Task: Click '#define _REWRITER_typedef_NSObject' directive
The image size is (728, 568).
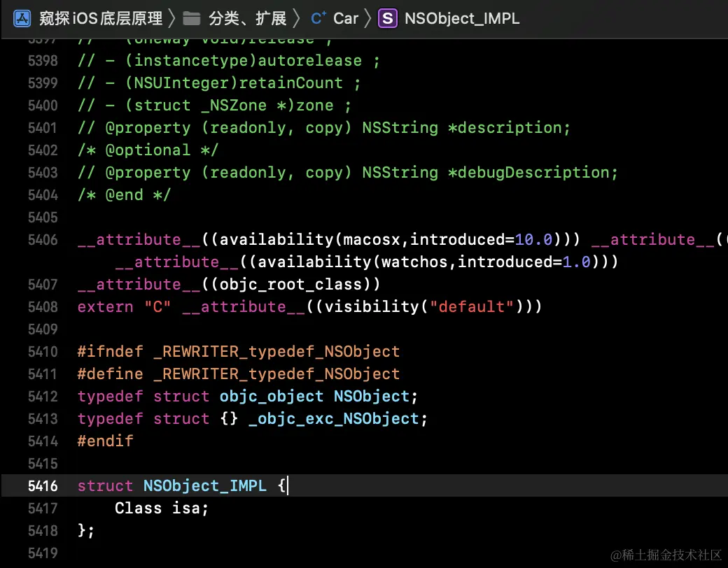Action: click(x=238, y=374)
